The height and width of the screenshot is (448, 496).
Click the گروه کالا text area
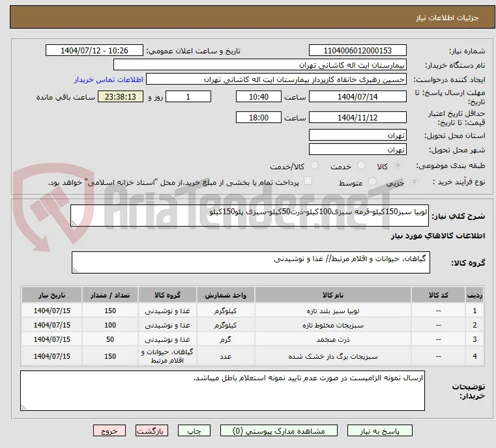250,262
